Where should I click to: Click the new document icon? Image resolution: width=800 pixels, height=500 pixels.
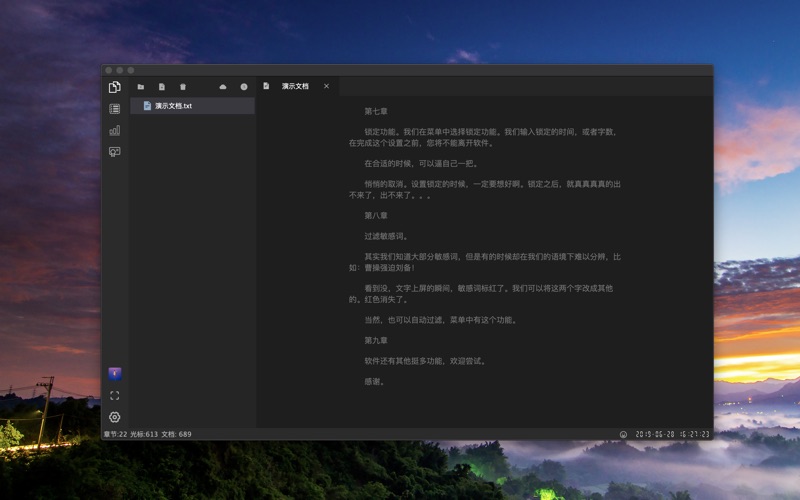click(162, 87)
